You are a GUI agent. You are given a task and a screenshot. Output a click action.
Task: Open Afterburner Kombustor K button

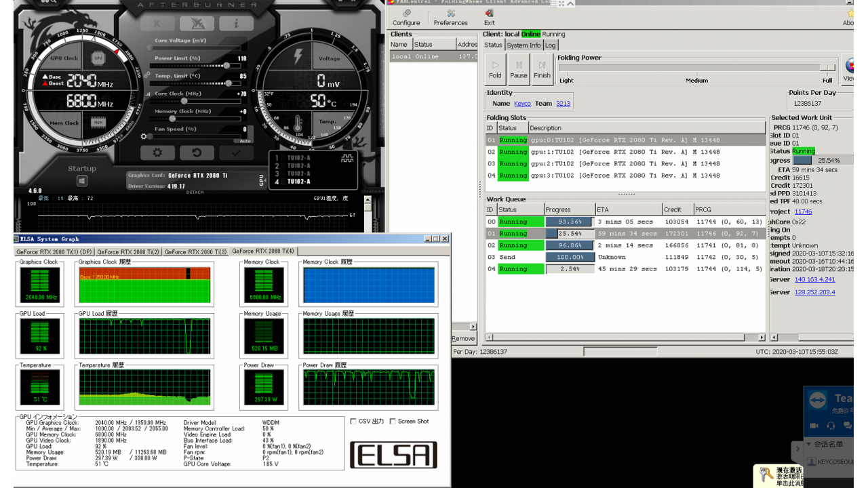point(158,23)
